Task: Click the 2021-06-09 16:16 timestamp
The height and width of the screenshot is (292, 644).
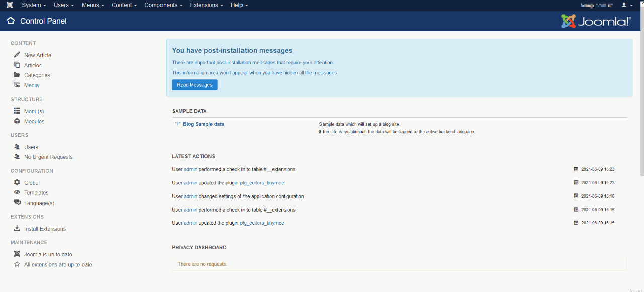Action: point(598,196)
